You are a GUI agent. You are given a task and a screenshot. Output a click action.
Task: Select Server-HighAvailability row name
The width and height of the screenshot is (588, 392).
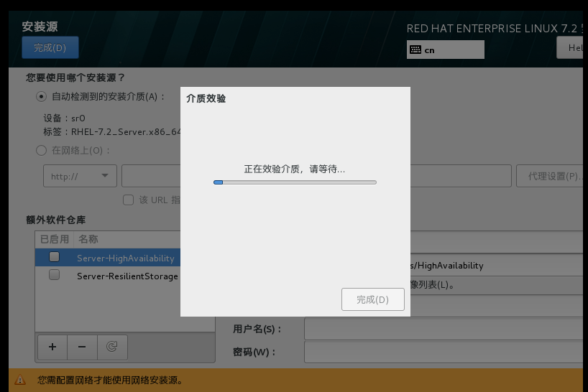coord(126,258)
